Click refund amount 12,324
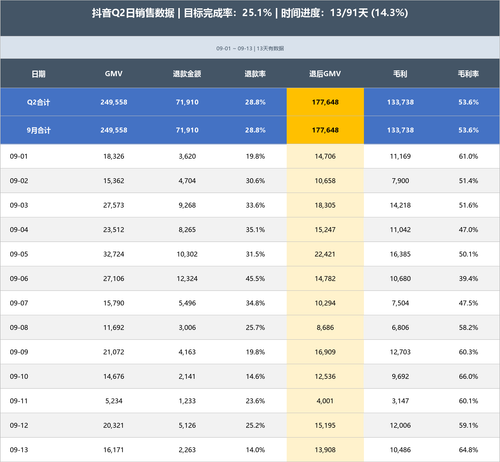 pyautogui.click(x=187, y=279)
